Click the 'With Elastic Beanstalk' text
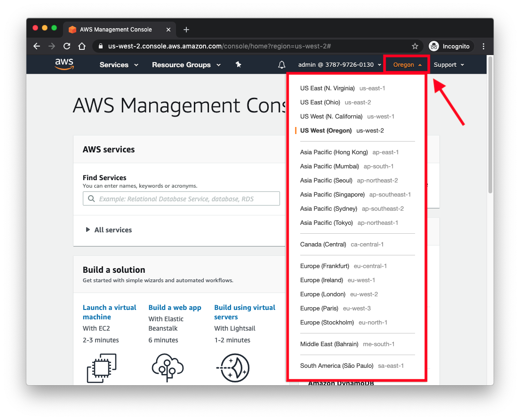This screenshot has width=520, height=420. pos(166,324)
